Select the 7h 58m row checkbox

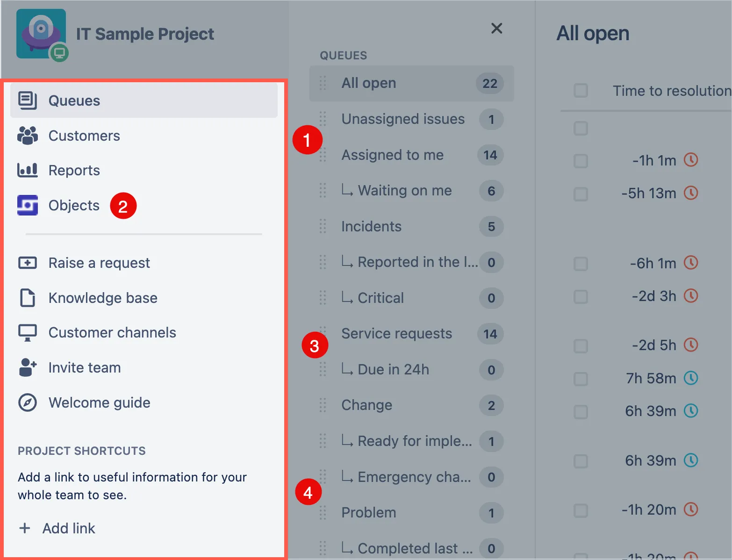[x=581, y=379]
